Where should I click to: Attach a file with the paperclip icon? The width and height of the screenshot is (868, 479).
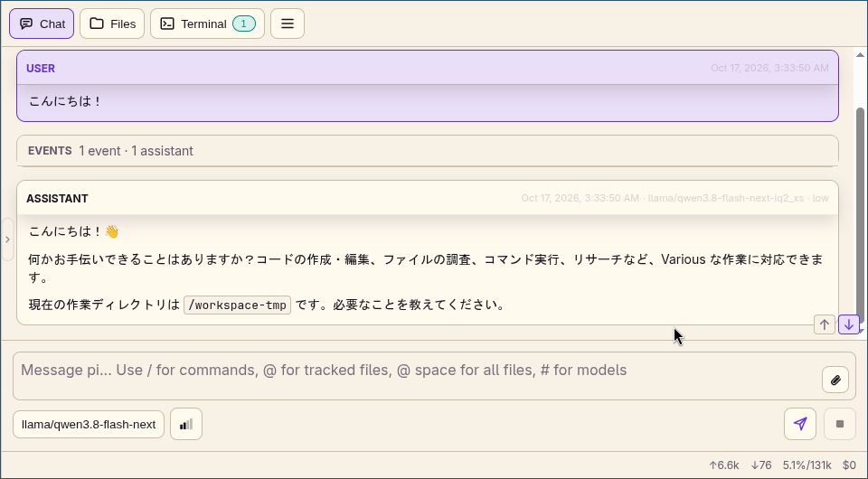click(x=835, y=380)
